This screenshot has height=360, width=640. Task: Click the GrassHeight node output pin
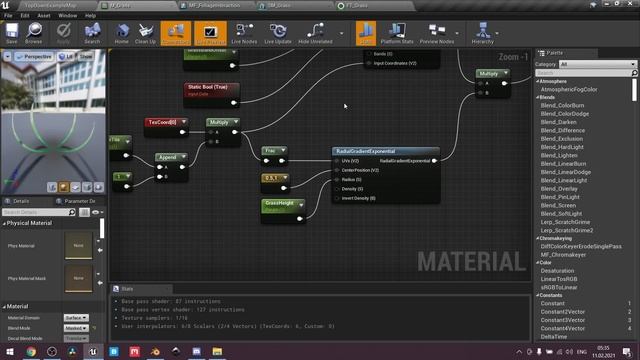coord(300,219)
